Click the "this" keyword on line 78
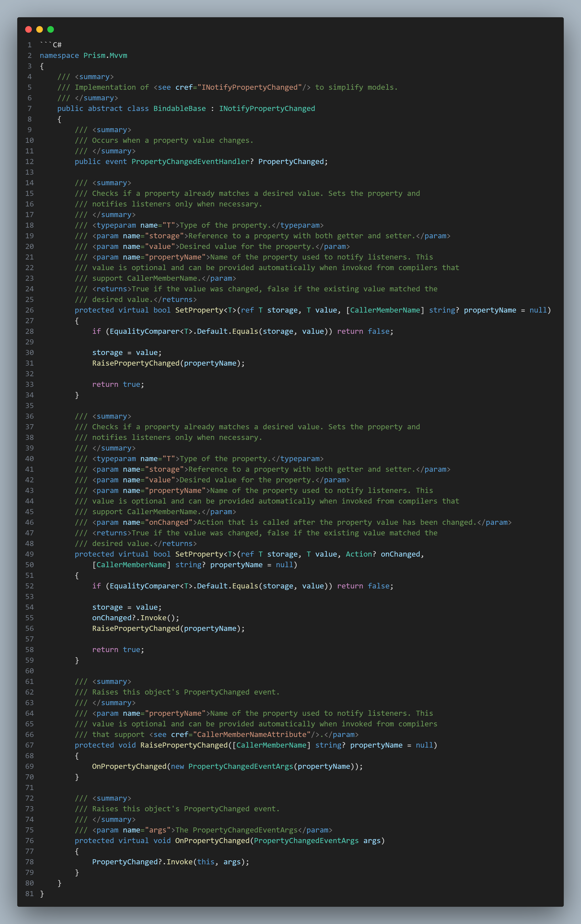This screenshot has height=924, width=581. click(x=206, y=862)
